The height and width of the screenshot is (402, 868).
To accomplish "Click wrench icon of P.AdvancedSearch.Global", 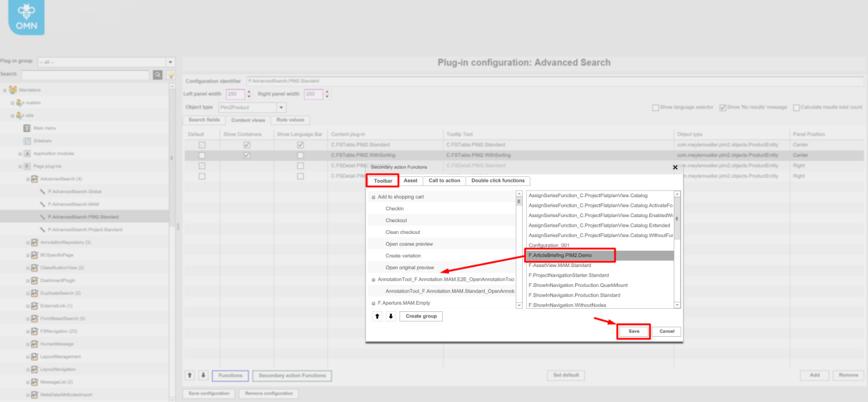I will coord(43,192).
